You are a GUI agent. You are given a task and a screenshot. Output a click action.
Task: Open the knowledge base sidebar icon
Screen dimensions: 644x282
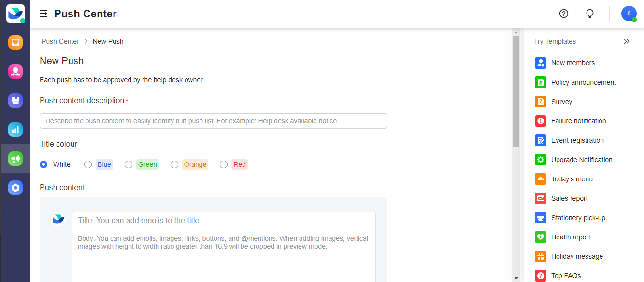pos(15,100)
